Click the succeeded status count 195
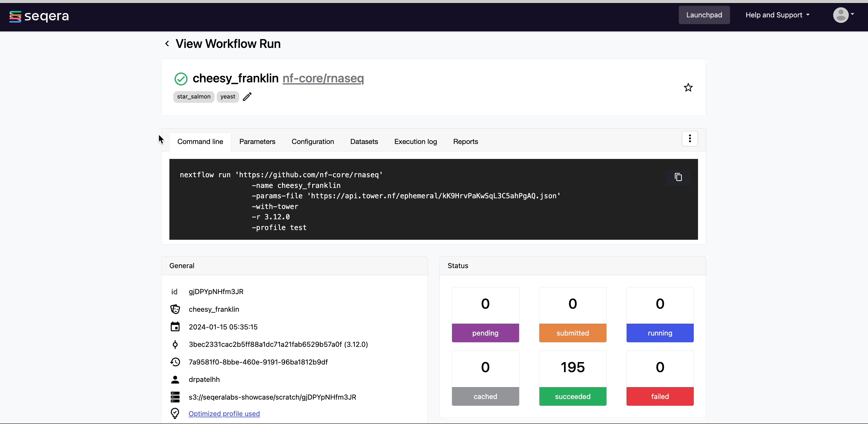This screenshot has height=424, width=868. coord(572,367)
